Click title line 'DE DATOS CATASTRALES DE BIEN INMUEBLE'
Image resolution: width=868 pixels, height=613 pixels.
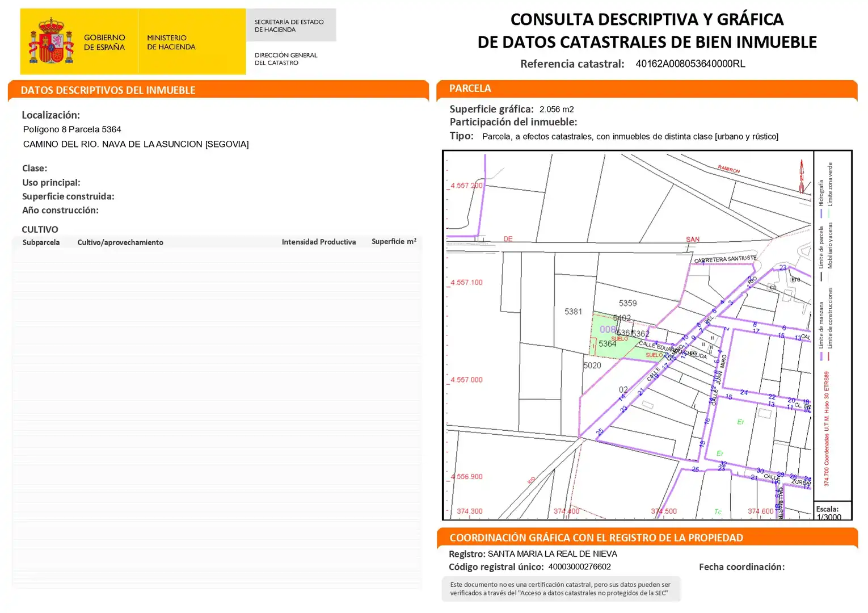point(647,42)
